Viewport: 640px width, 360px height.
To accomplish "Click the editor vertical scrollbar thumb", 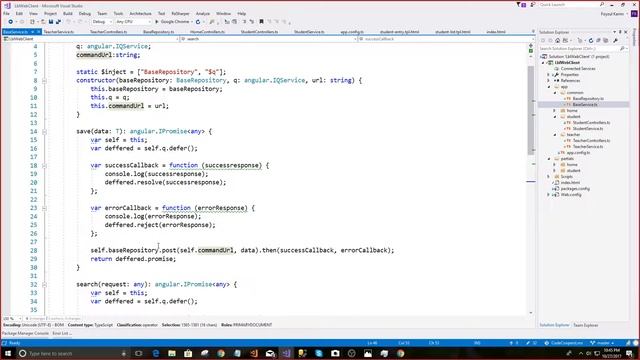I will coord(531,110).
